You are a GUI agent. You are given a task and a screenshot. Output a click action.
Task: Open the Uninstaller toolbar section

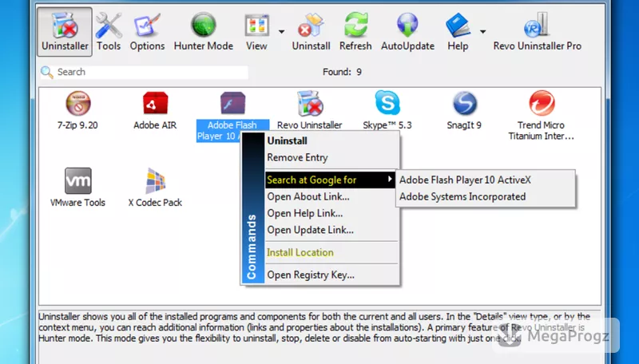(65, 32)
